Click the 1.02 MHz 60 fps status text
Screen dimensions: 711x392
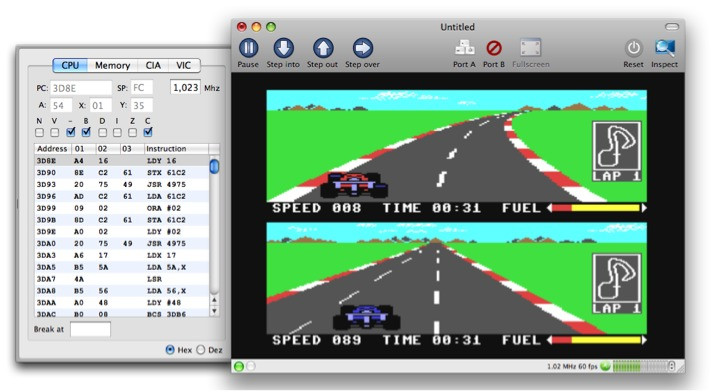(x=572, y=366)
